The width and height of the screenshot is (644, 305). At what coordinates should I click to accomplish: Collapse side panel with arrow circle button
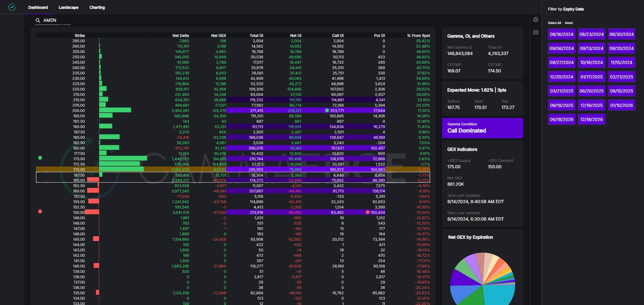[536, 20]
